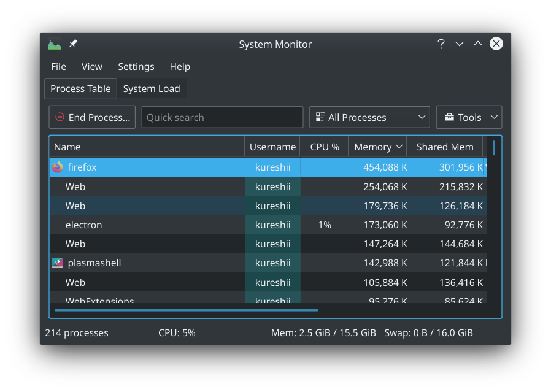
Task: Open the Settings menu
Action: pos(136,66)
